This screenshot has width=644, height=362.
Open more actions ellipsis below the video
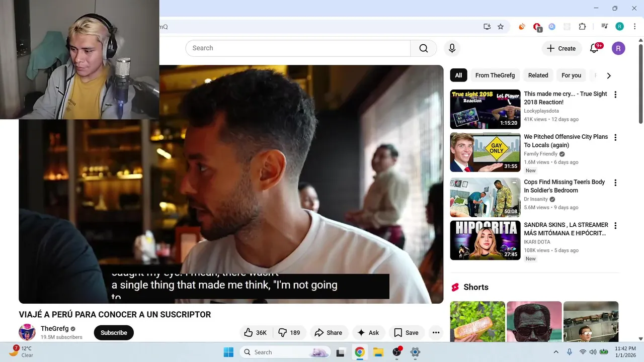pyautogui.click(x=436, y=332)
